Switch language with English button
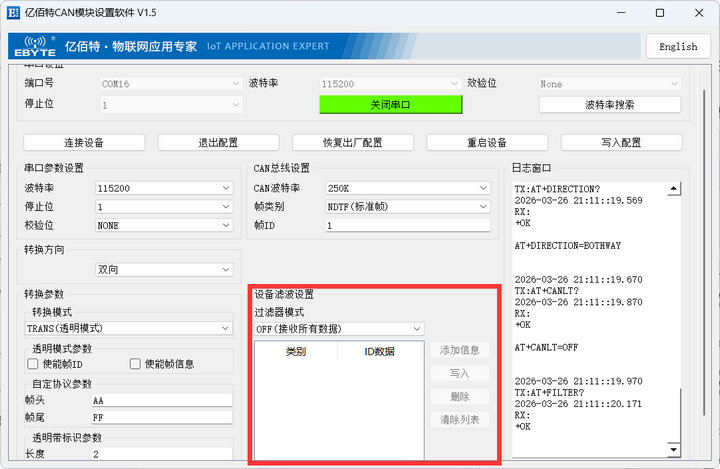This screenshot has width=720, height=469. pos(678,46)
